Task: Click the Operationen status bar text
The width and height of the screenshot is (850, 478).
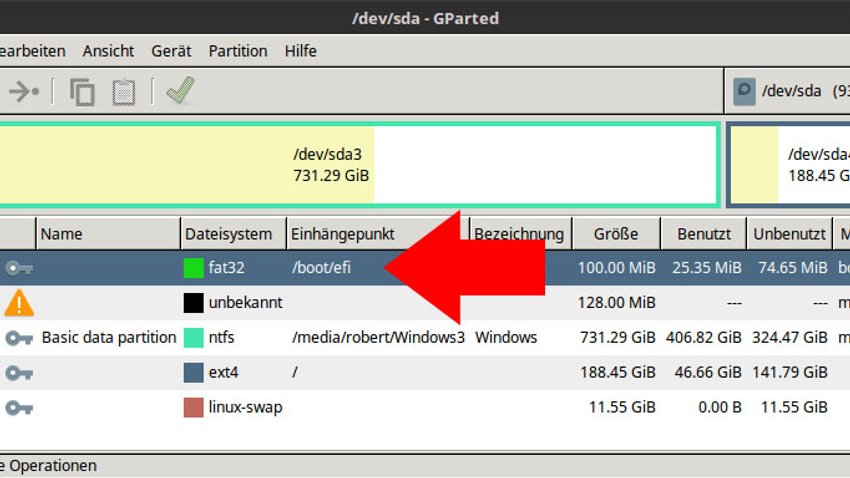Action: [49, 466]
